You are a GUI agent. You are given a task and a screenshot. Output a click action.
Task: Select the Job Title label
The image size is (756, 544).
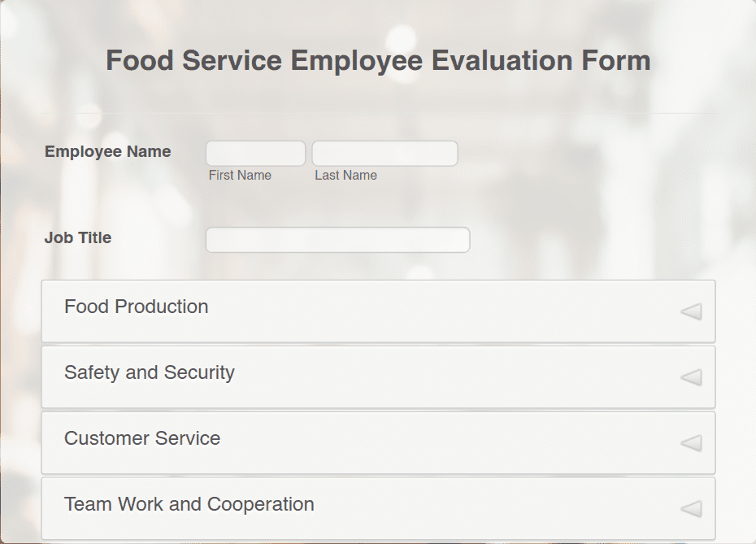point(78,237)
